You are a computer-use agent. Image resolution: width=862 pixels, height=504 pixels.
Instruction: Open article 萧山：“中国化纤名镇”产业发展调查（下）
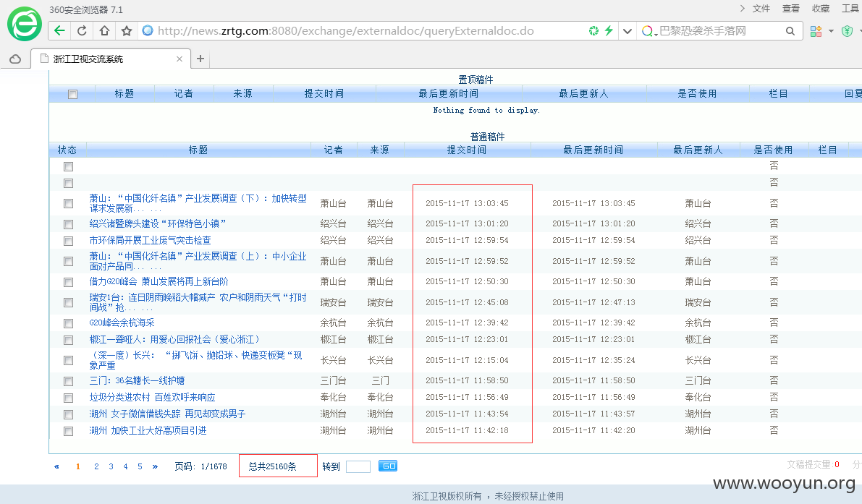pos(198,203)
